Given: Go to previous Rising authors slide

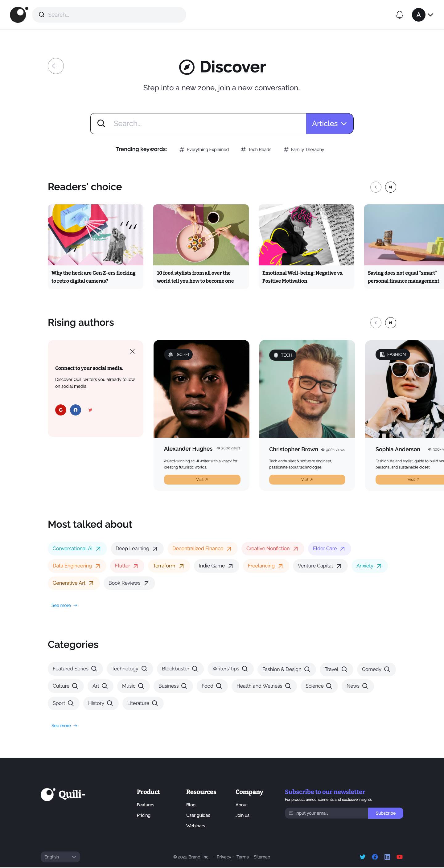Looking at the screenshot, I should click(376, 323).
